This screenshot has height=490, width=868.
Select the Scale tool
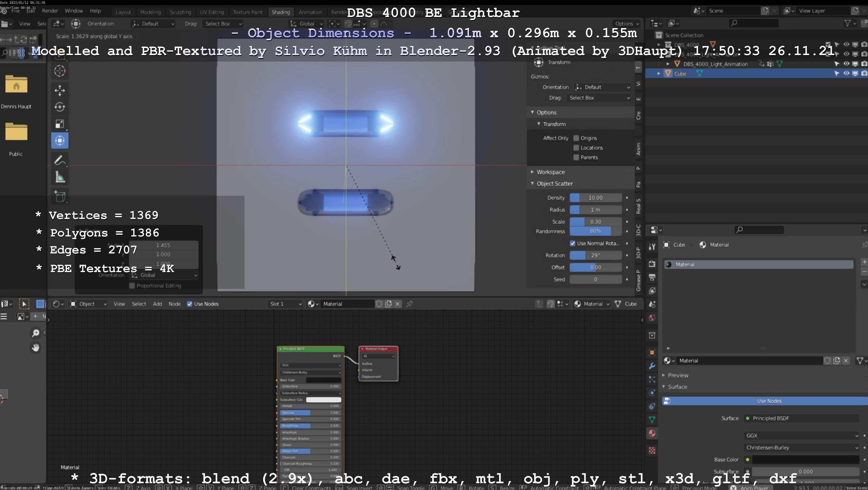[60, 124]
